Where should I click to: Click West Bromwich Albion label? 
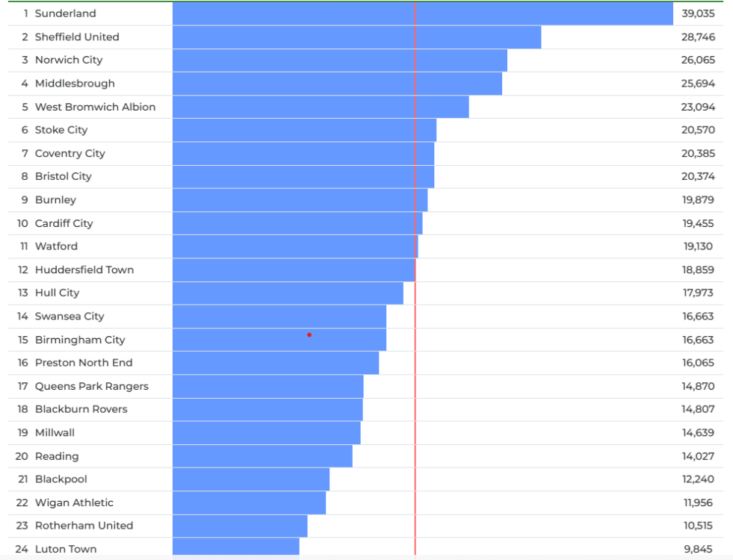coord(96,107)
